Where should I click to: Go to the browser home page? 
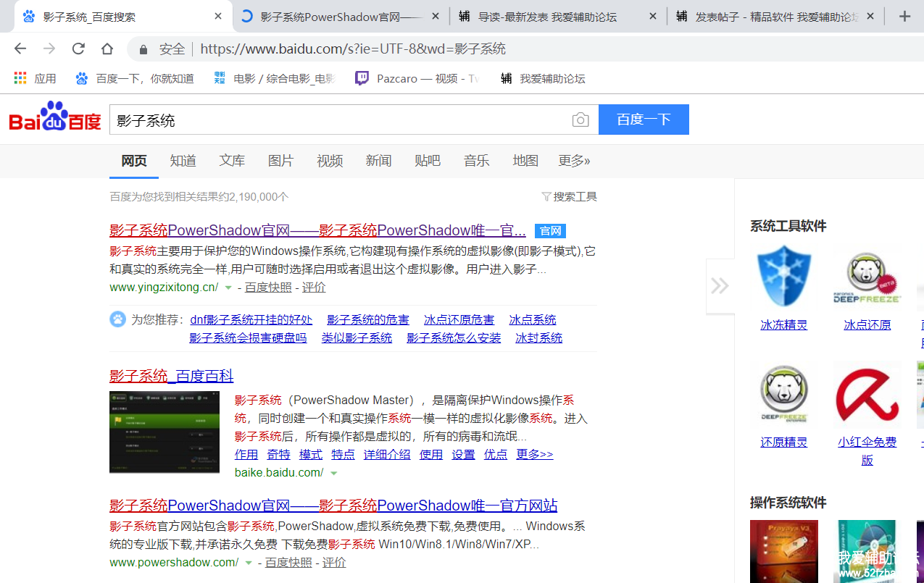(107, 49)
